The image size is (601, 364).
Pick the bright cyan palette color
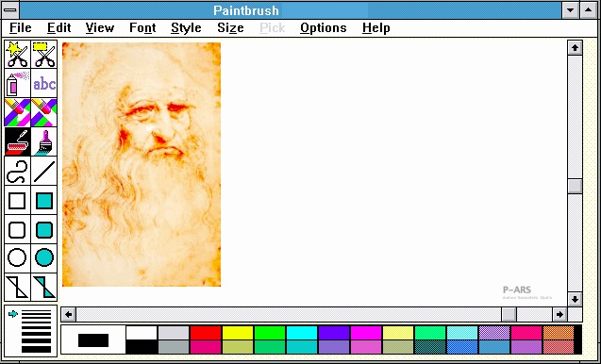(x=302, y=333)
